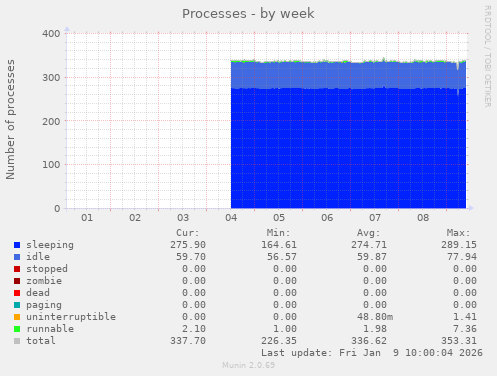Image resolution: width=497 pixels, height=376 pixels.
Task: Click runnable maximum value 7.36
Action: click(x=465, y=329)
